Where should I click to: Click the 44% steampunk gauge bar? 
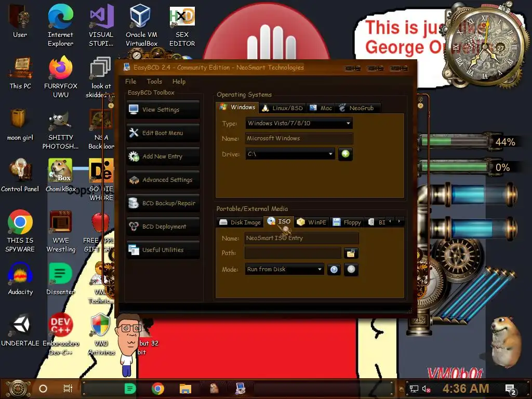coord(455,140)
